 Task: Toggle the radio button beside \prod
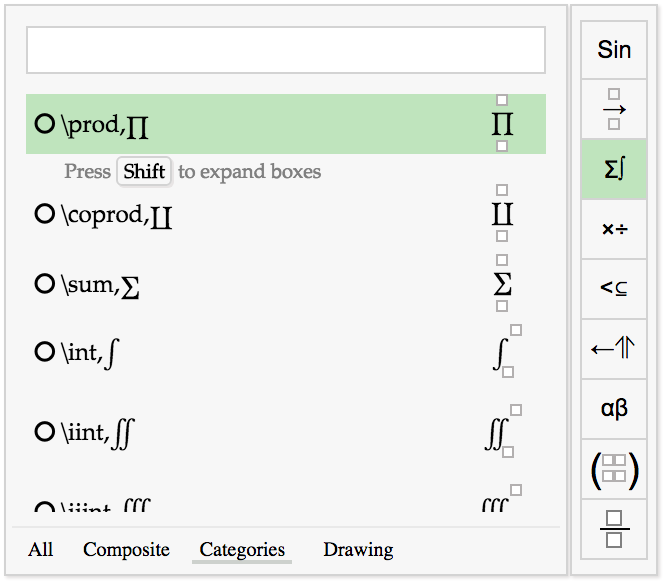(x=44, y=124)
